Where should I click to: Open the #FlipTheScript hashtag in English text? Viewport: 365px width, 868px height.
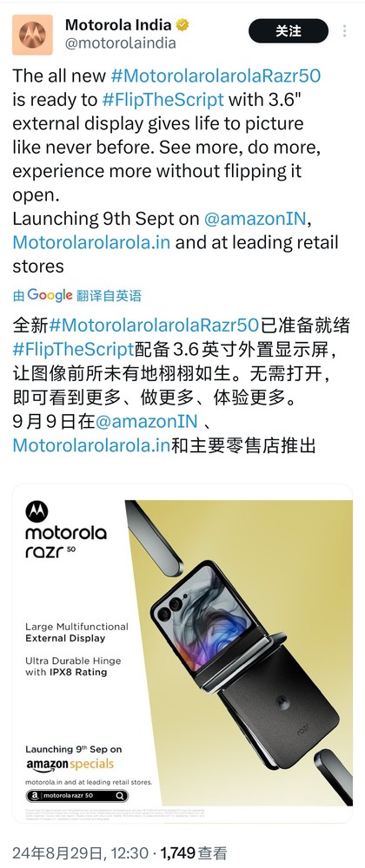163,99
